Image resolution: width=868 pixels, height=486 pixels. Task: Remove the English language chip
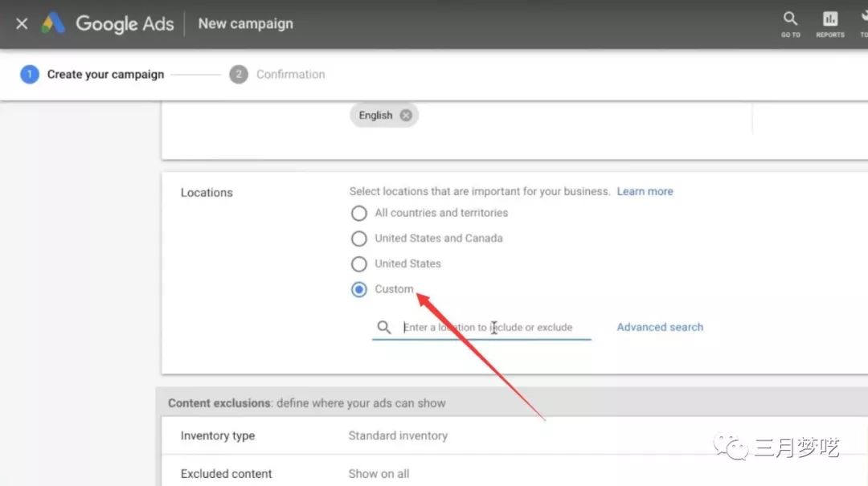click(406, 116)
